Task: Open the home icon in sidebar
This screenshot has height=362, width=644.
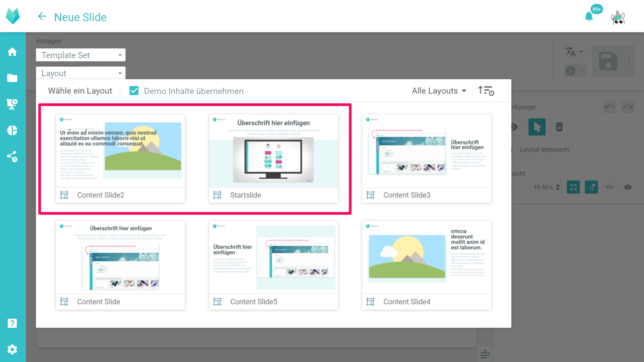Action: tap(12, 52)
